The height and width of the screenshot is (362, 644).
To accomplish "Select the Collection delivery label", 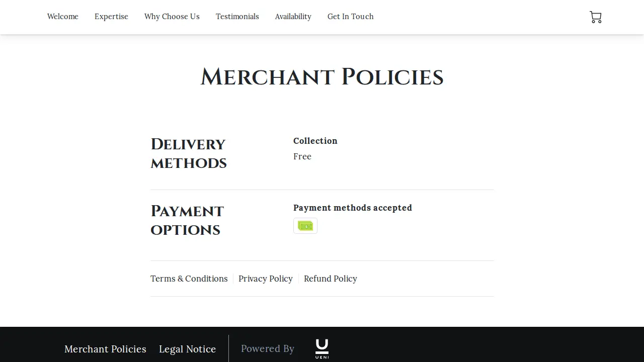I will (315, 141).
